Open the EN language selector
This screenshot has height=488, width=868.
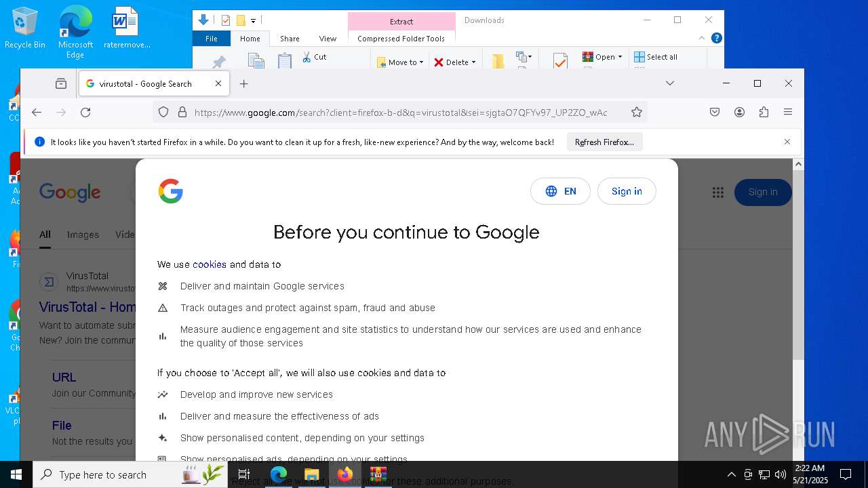click(560, 192)
